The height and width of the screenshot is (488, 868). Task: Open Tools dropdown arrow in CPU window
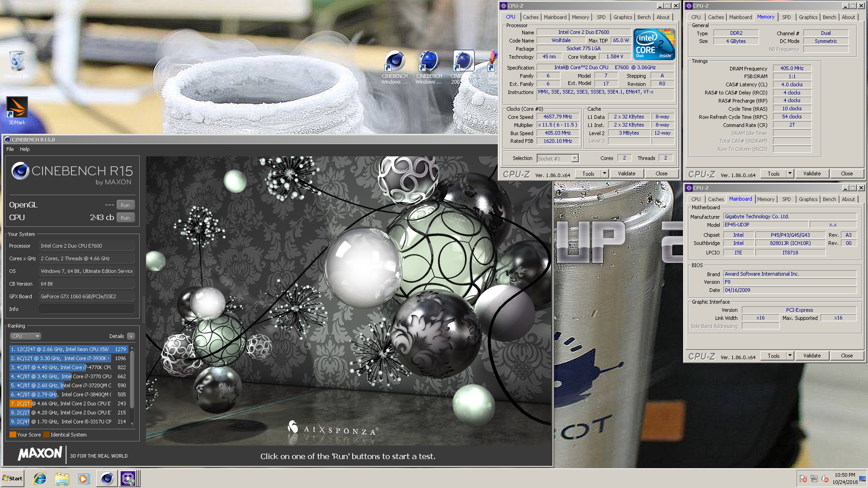(604, 174)
